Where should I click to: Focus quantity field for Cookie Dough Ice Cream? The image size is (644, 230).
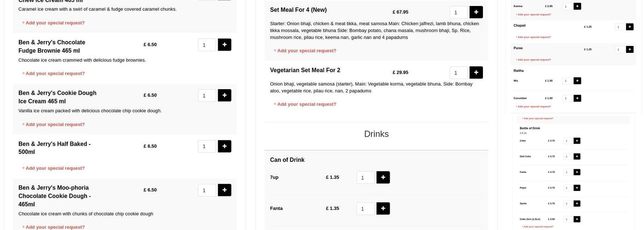pos(207,96)
